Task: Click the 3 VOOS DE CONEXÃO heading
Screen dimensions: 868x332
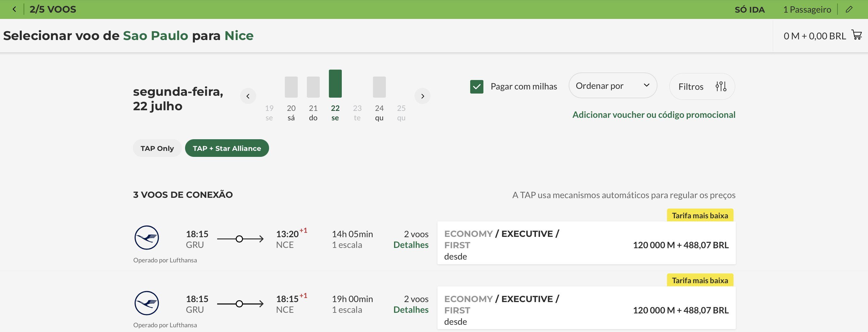Action: click(183, 195)
